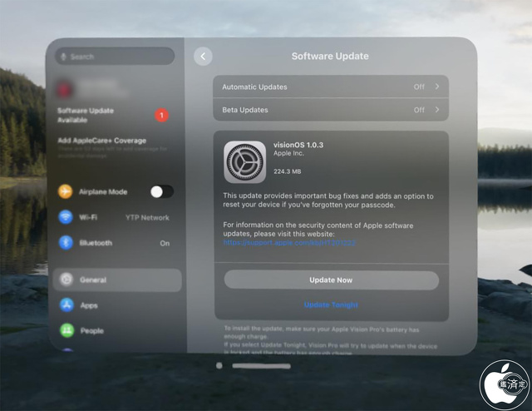Click Update Tonight link
The image size is (532, 411).
[331, 305]
